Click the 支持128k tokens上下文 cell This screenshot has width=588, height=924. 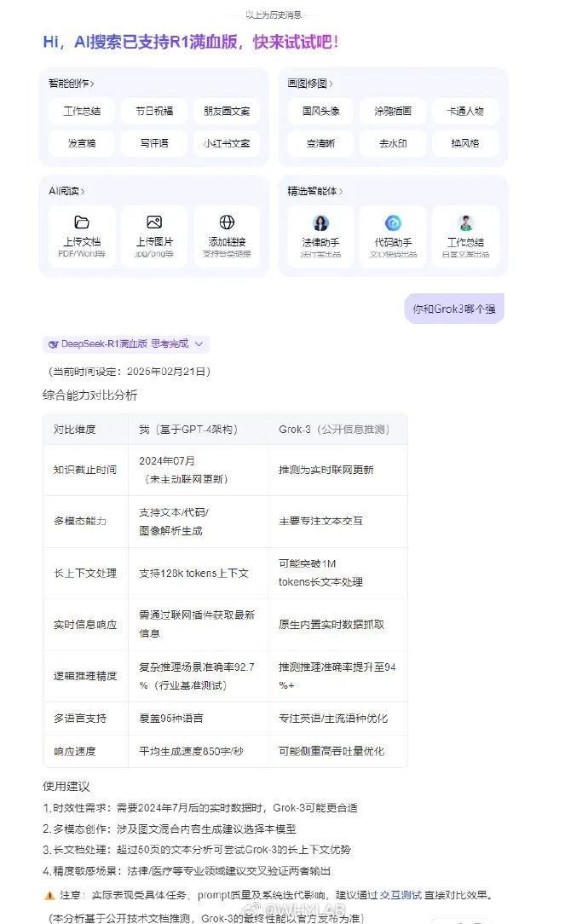(x=193, y=573)
